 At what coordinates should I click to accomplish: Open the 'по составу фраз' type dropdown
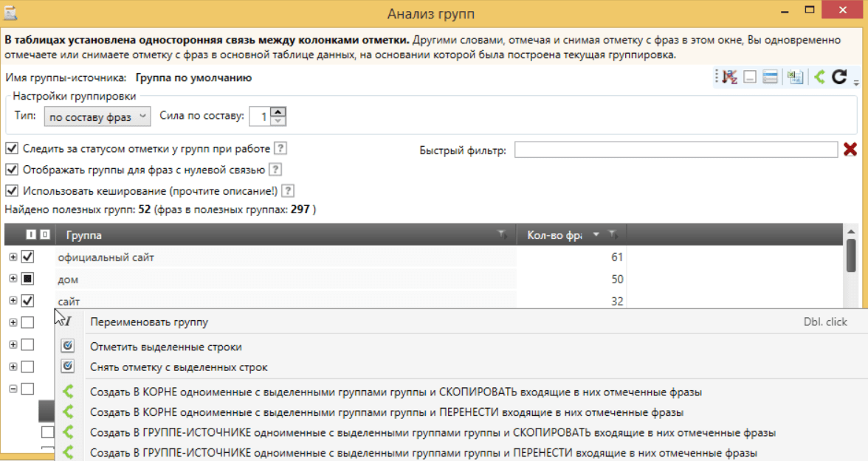[x=97, y=117]
